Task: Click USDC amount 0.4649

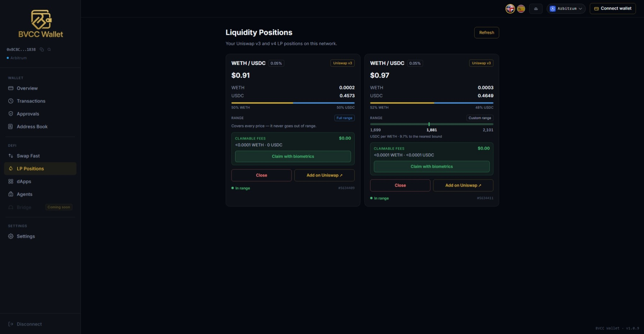Action: [x=485, y=96]
